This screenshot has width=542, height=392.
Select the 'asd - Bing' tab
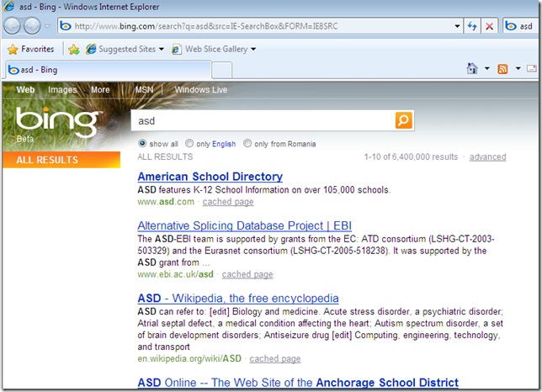[x=109, y=70]
